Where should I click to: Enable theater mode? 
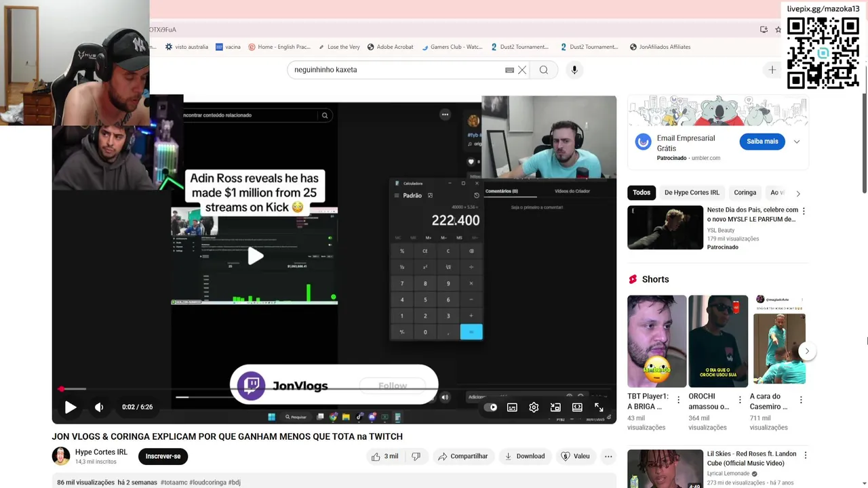coord(577,407)
